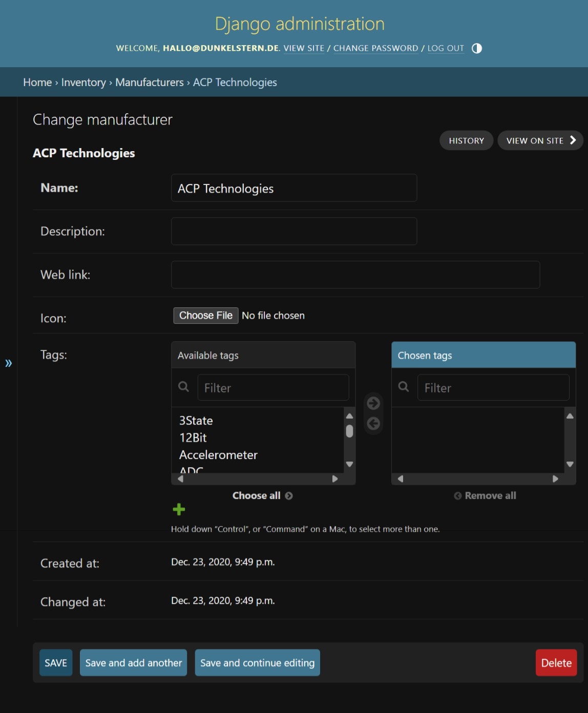
Task: Click the up arrow of Available tags scrollbar
Action: pos(349,416)
